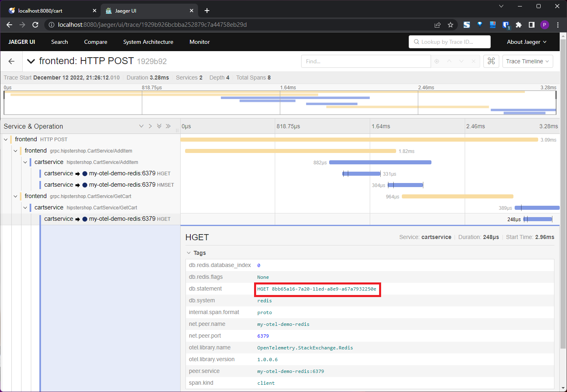Screen dimensions: 567x392
Task: Open the browser extensions puzzle icon
Action: point(519,25)
